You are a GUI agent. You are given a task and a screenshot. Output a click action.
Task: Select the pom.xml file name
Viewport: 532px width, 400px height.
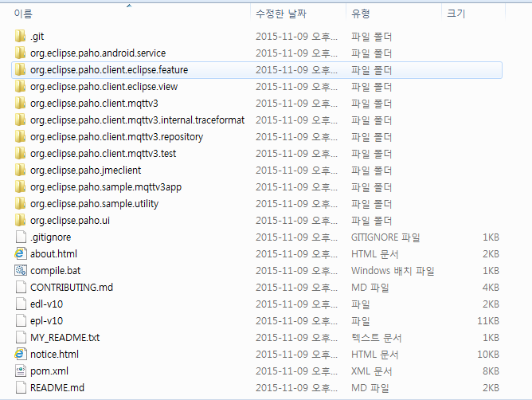(x=49, y=371)
